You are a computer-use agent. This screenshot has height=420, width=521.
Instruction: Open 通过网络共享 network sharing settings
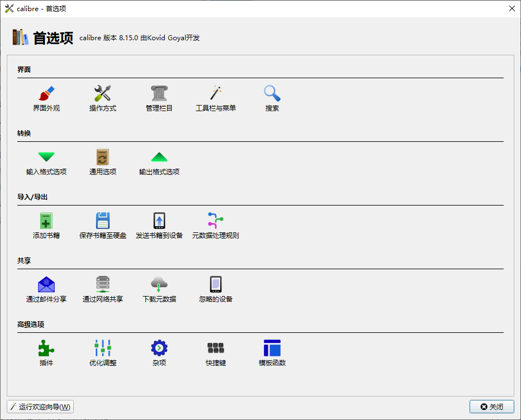103,288
